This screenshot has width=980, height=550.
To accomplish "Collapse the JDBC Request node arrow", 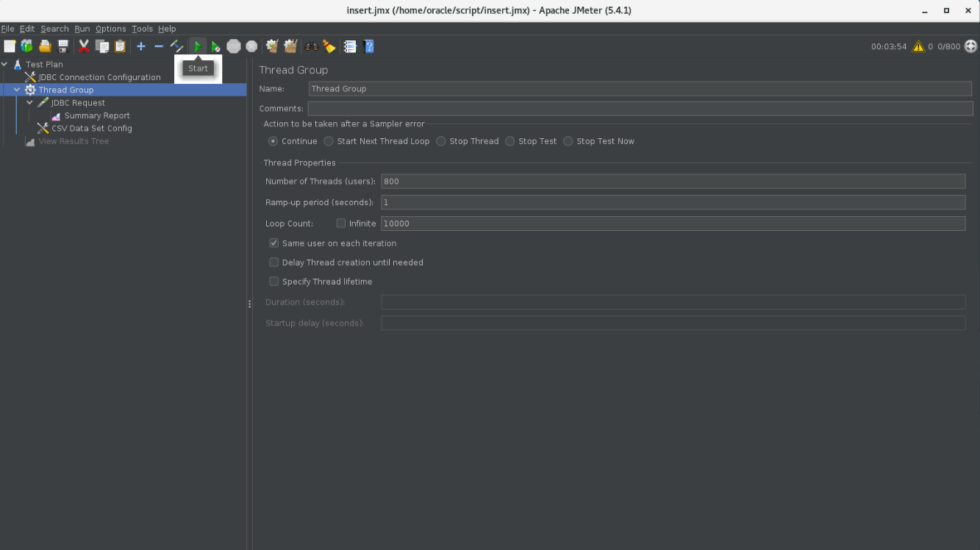I will point(30,102).
